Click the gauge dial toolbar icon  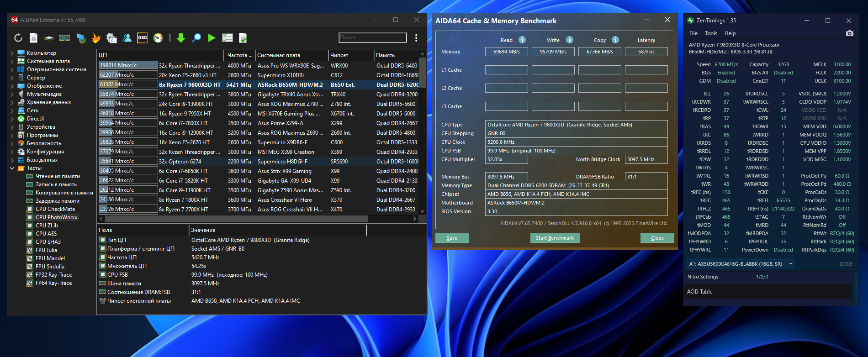tap(158, 38)
